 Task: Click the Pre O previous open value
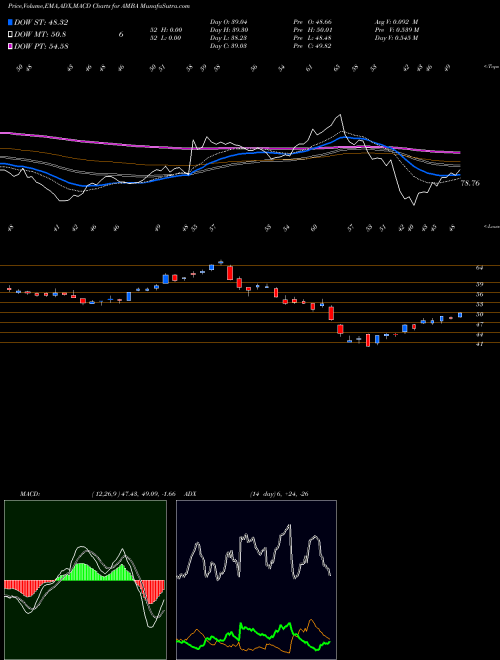[x=312, y=21]
